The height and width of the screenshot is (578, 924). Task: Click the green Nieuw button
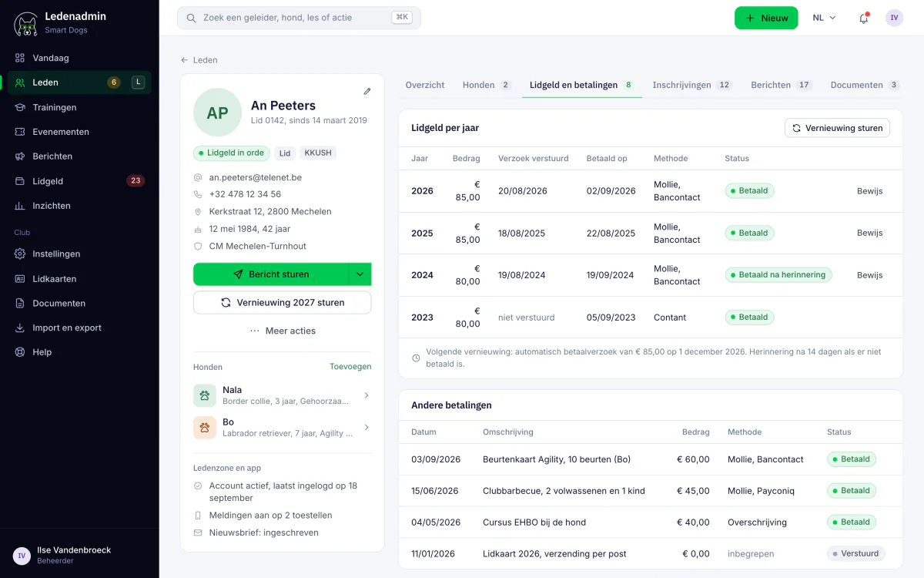(766, 18)
